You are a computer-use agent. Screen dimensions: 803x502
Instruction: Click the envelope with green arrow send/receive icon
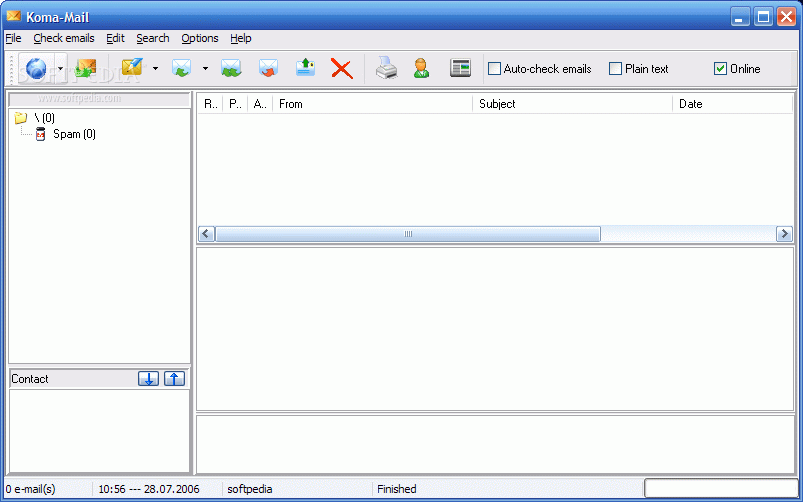point(86,69)
